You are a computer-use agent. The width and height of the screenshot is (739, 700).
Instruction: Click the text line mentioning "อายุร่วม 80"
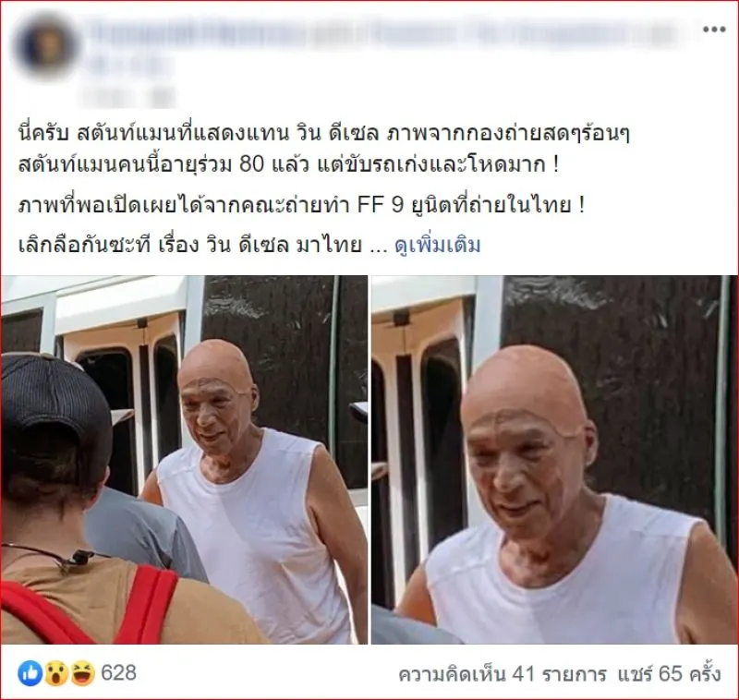click(288, 165)
